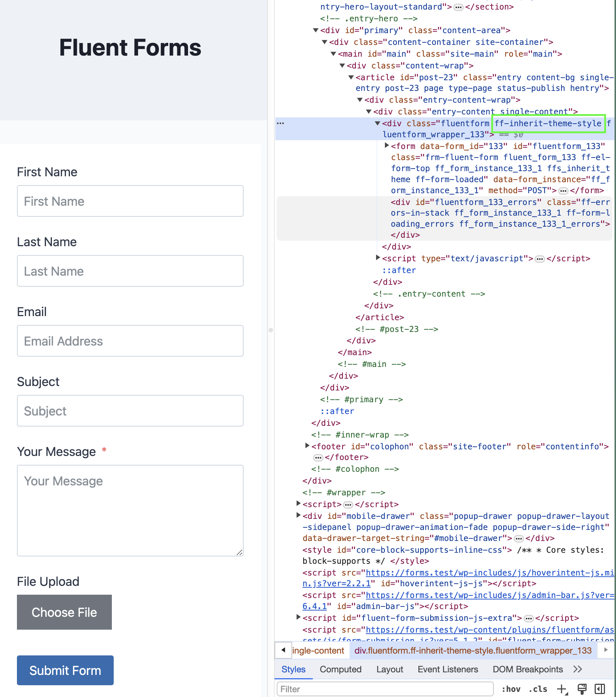The image size is (616, 697).
Task: Expand the form fluentform_133 node
Action: pyautogui.click(x=386, y=146)
